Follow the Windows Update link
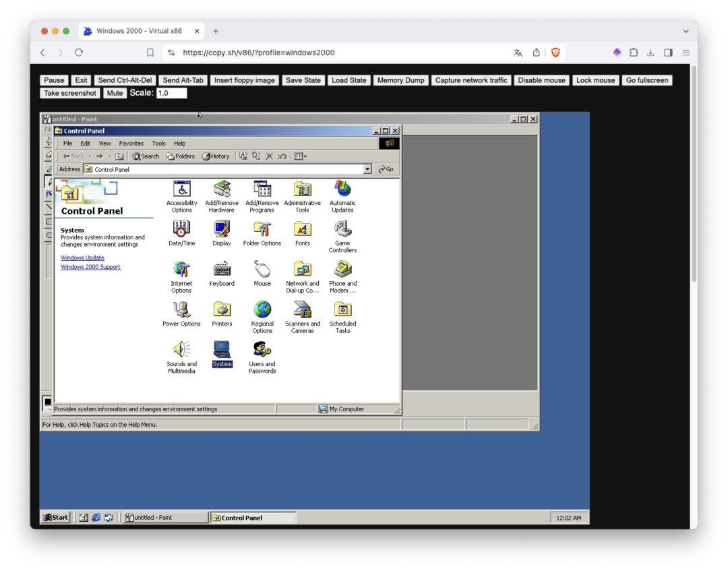 coord(82,257)
